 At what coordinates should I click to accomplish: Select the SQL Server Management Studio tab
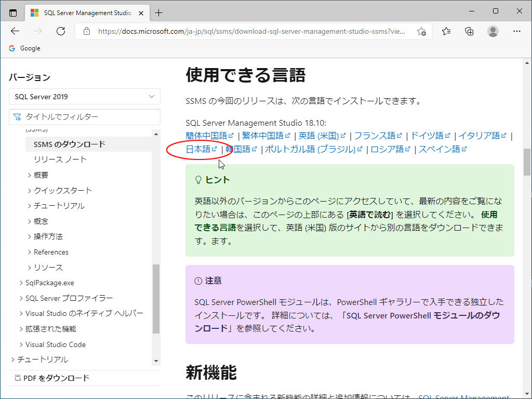click(83, 12)
